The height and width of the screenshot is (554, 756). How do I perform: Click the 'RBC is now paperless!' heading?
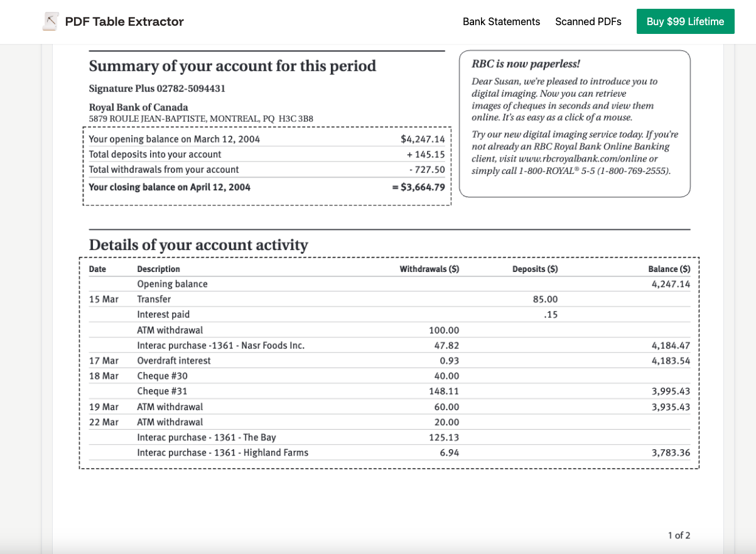[x=526, y=63]
